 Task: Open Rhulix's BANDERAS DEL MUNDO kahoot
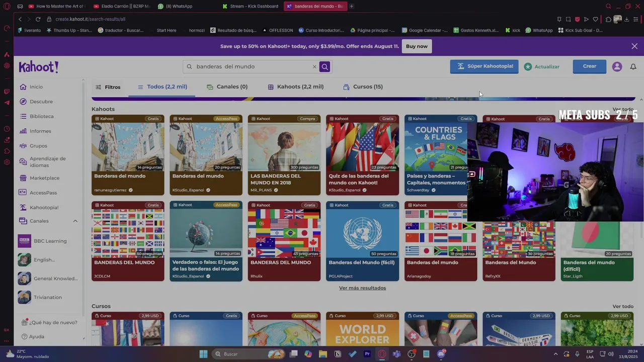click(x=284, y=241)
